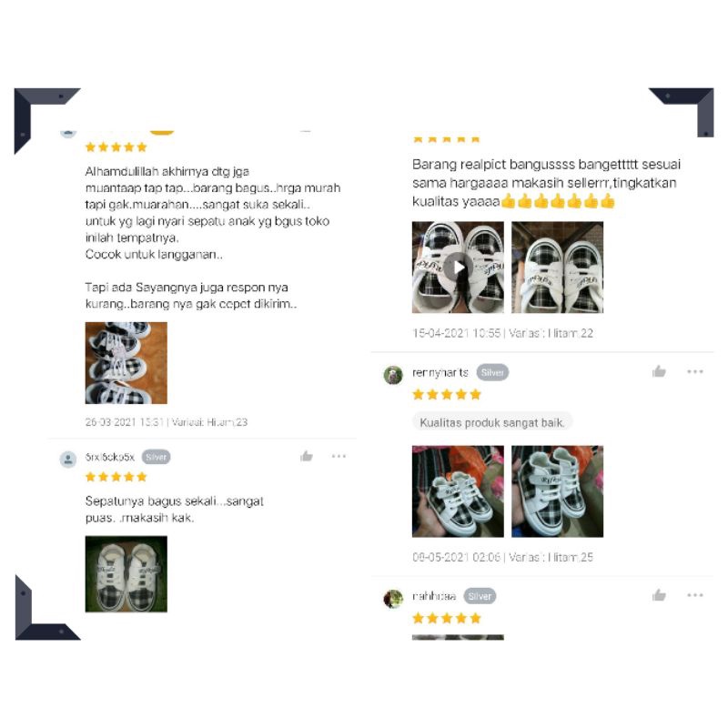The width and height of the screenshot is (728, 728).
Task: Open 5rxi5ckp5x default user avatar
Action: tap(68, 460)
